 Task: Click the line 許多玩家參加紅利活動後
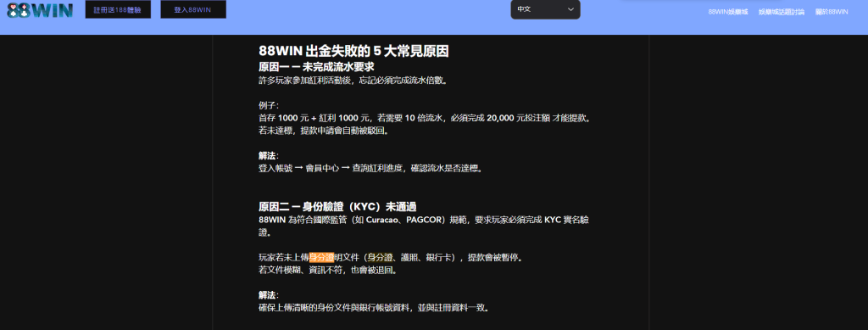pyautogui.click(x=353, y=81)
